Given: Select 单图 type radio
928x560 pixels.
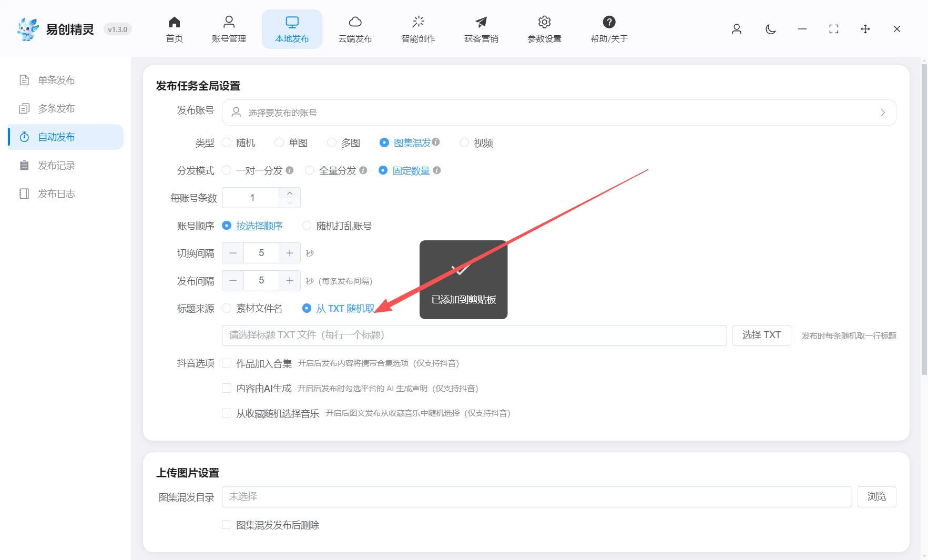Looking at the screenshot, I should 291,143.
